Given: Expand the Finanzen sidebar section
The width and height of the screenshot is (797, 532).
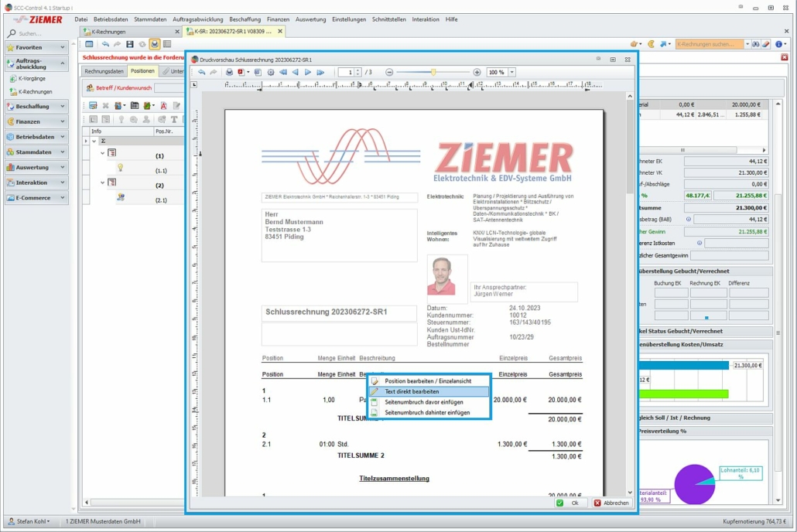Looking at the screenshot, I should [x=36, y=121].
